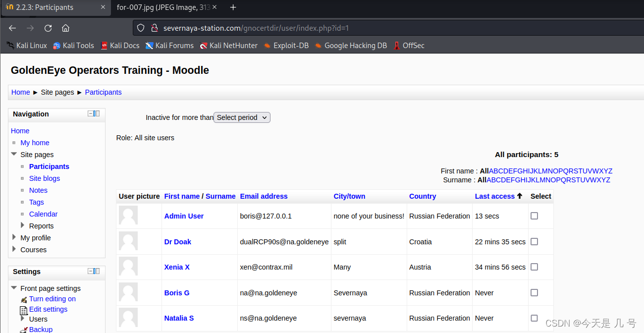Open the Exploit-DB bookmark
Viewport: 644px width, 333px height.
tap(286, 46)
